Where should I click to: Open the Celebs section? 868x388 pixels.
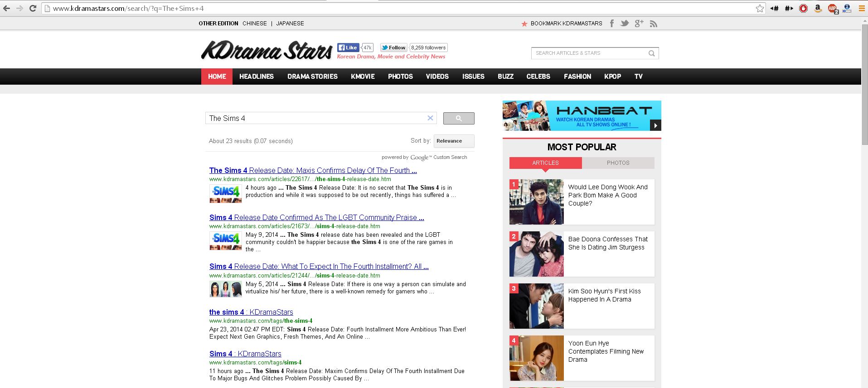(538, 77)
